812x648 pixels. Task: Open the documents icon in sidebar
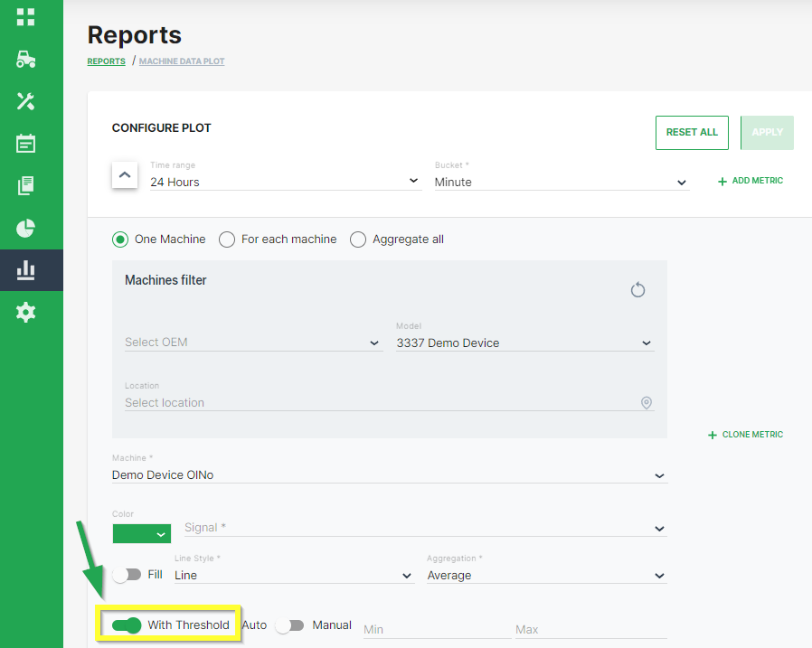coord(25,185)
